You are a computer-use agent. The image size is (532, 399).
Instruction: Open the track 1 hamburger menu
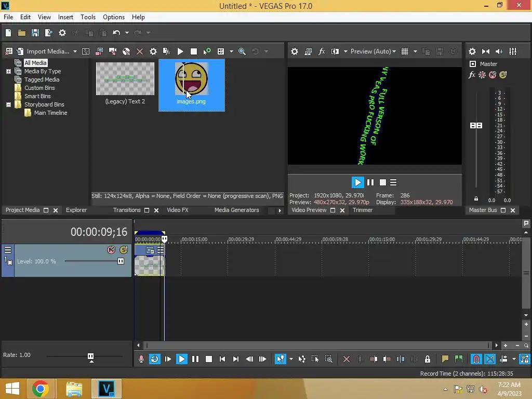(7, 250)
